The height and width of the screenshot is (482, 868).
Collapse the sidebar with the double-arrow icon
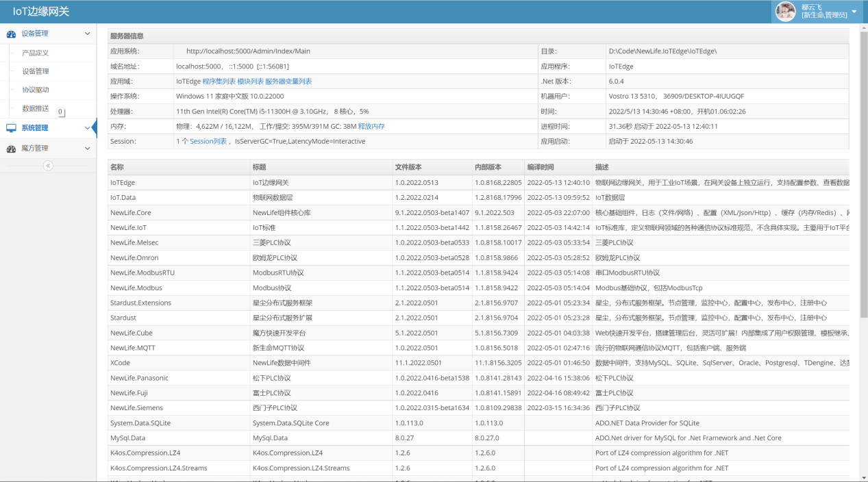point(48,166)
